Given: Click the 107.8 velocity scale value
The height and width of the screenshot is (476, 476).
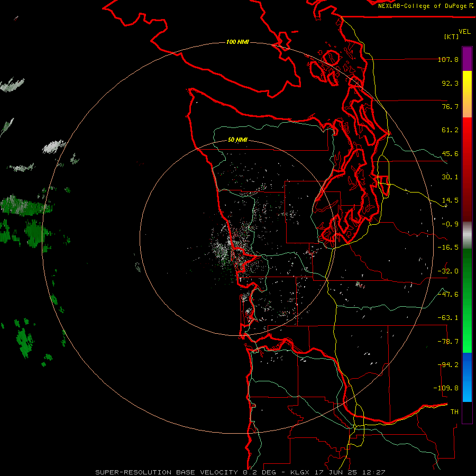Looking at the screenshot, I should [448, 59].
